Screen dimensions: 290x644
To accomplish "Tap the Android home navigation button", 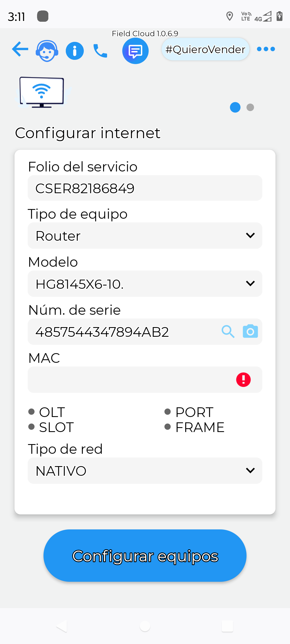I will coord(145,626).
